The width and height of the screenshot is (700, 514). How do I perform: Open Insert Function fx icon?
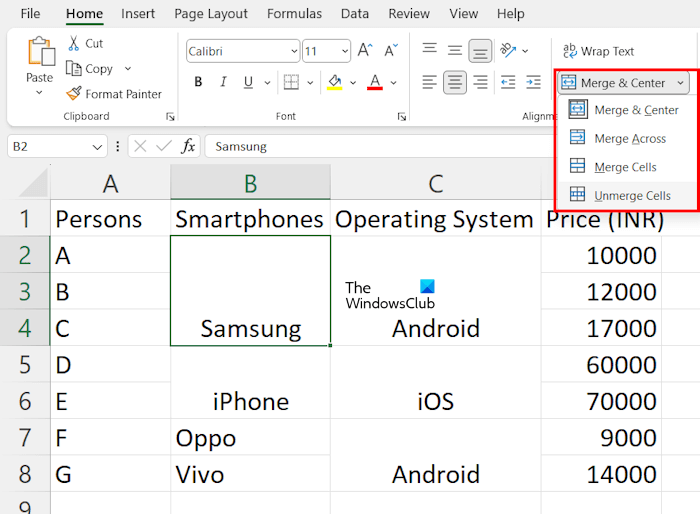click(x=188, y=146)
